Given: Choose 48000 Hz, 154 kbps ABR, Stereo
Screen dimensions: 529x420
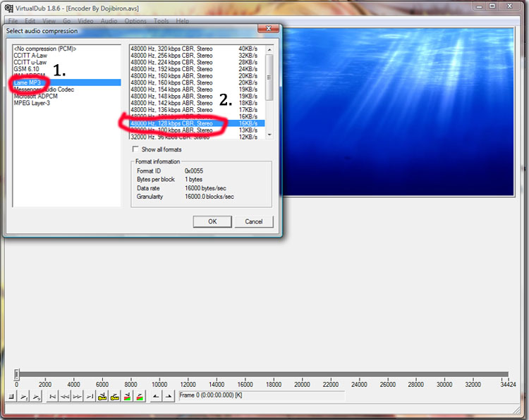Looking at the screenshot, I should (x=197, y=89).
